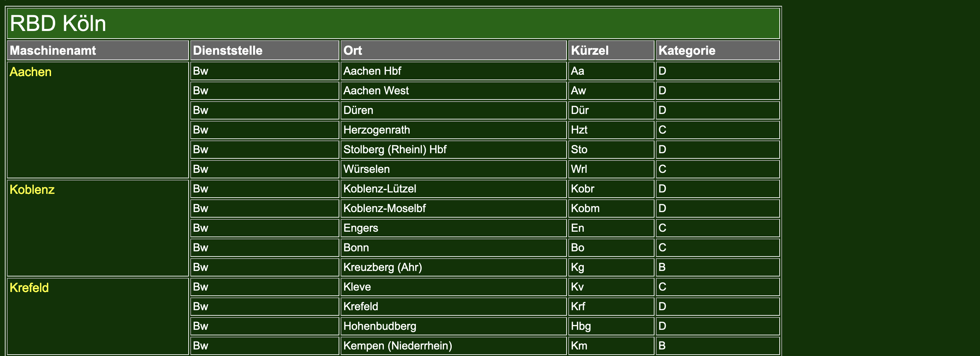Select the Koblenz-Lützel location cell
980x356 pixels.
(x=380, y=189)
